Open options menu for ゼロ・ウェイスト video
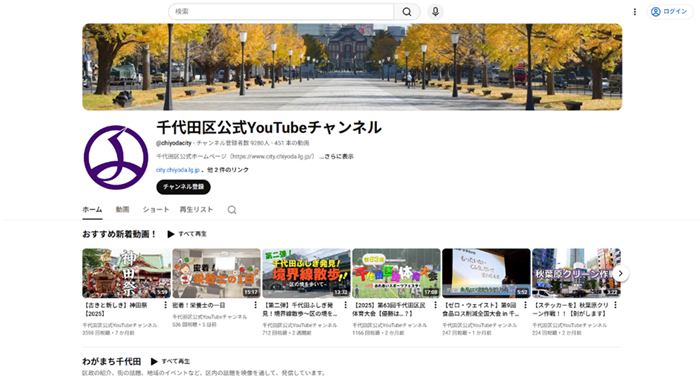This screenshot has height=384, width=700. 525,305
